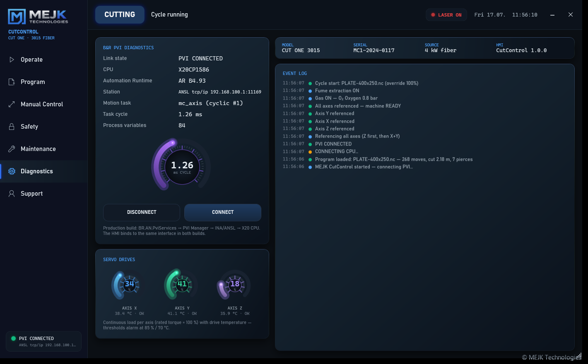Click the Operate play icon in sidebar

coord(12,60)
